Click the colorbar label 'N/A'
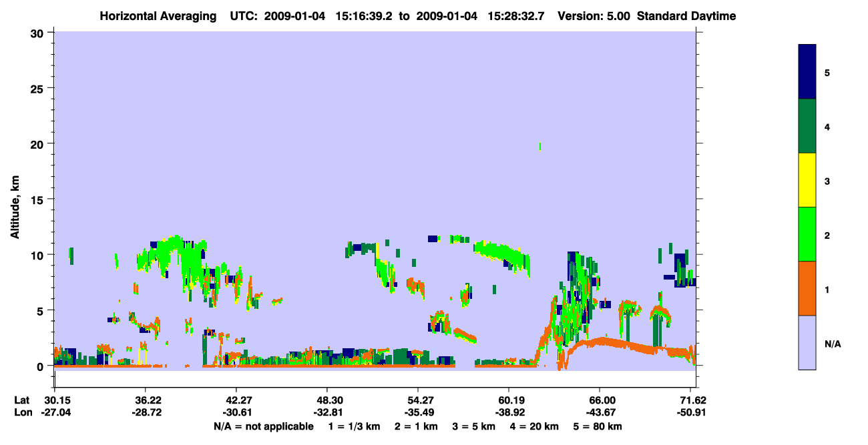Screen dimensions: 868x445 pos(832,344)
